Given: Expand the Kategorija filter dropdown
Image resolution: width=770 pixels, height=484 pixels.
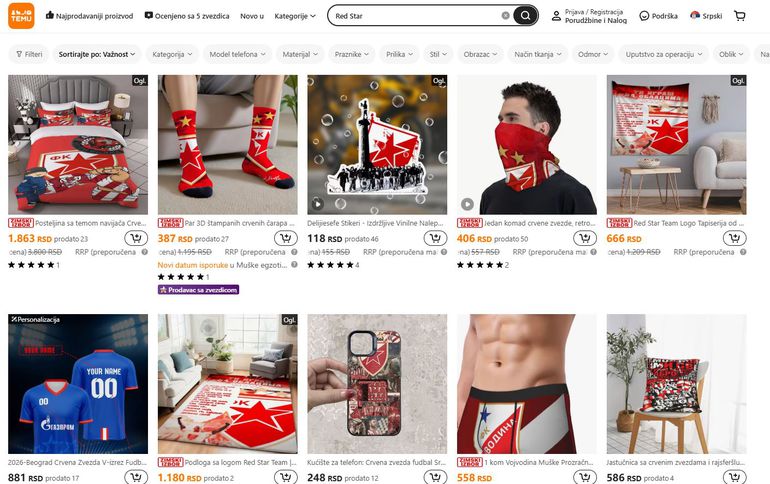Looking at the screenshot, I should [x=172, y=54].
